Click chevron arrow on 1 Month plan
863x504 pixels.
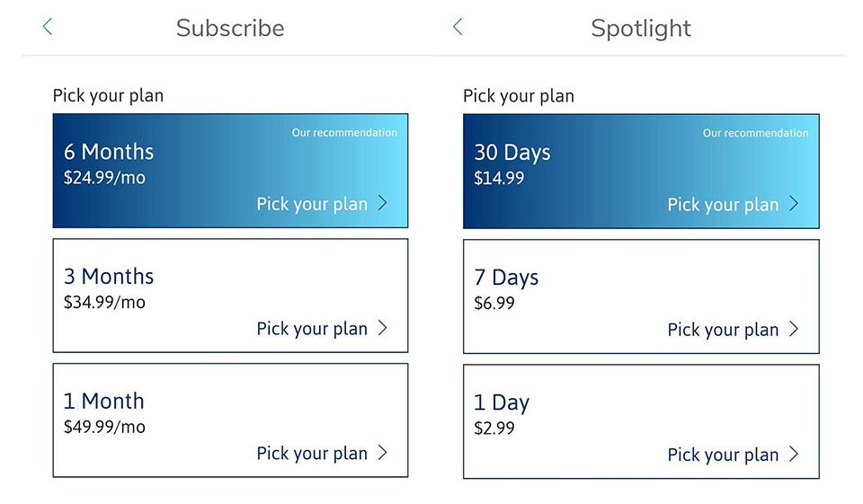pyautogui.click(x=383, y=453)
